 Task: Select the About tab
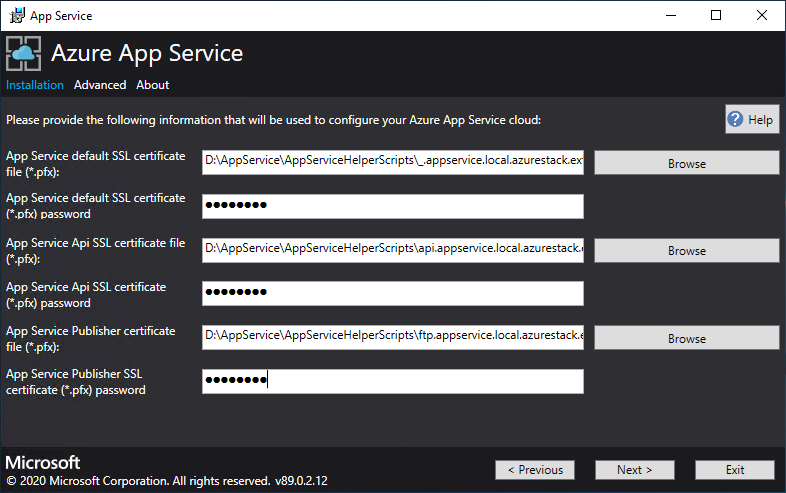[153, 85]
